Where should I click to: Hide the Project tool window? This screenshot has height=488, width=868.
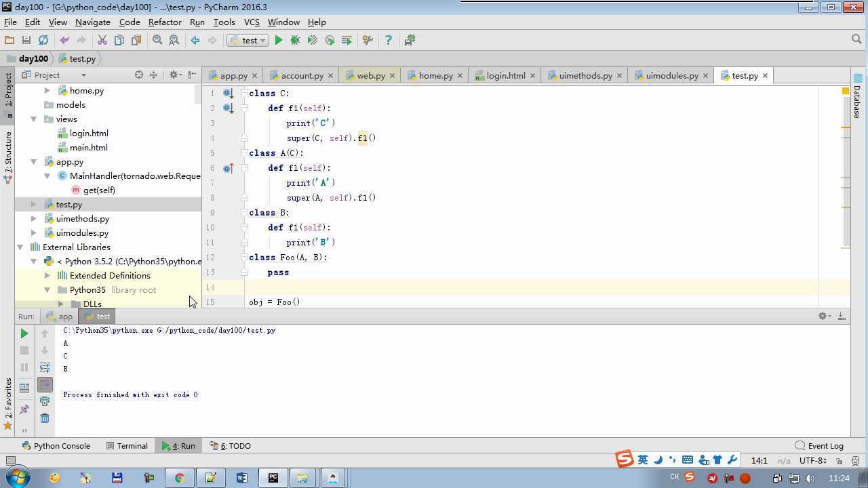[x=193, y=75]
